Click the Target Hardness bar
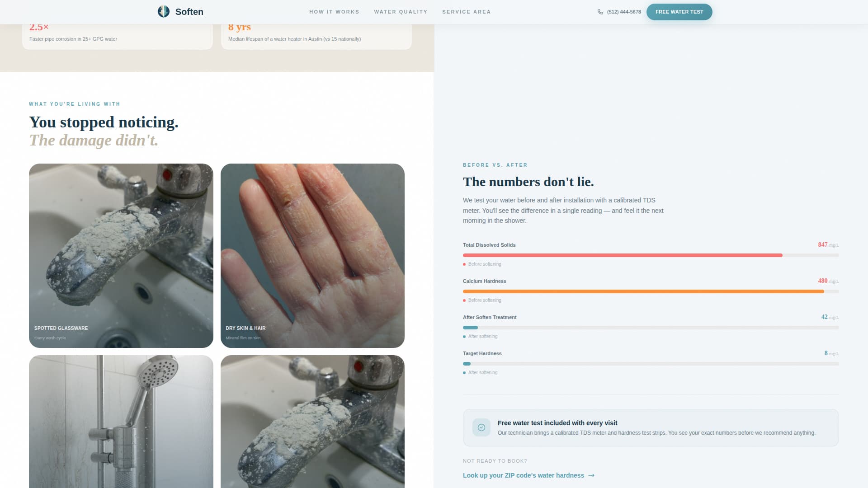Viewport: 868px width, 488px height. tap(467, 364)
